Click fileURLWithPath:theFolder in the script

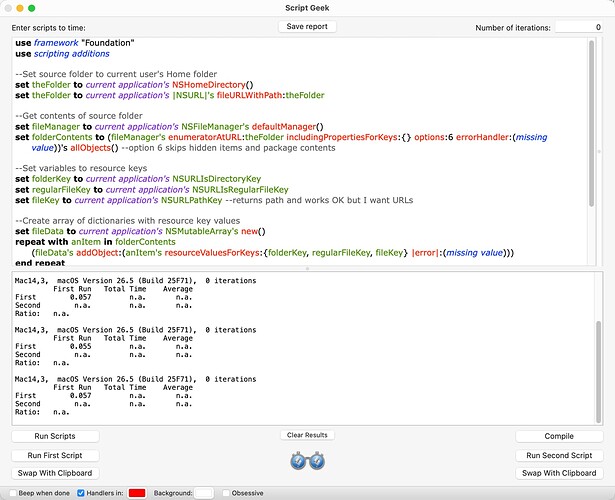tap(271, 95)
